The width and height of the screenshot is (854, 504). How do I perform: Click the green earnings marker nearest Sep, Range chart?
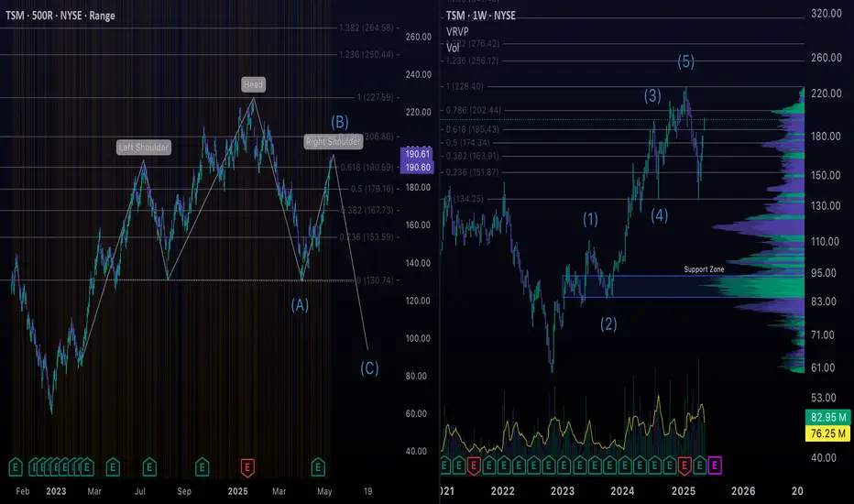203,467
